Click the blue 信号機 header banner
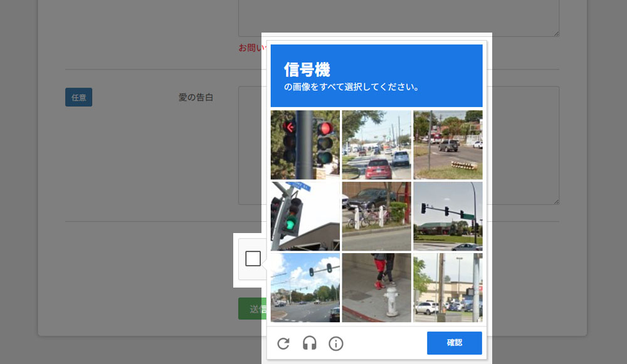The width and height of the screenshot is (627, 364). [376, 75]
